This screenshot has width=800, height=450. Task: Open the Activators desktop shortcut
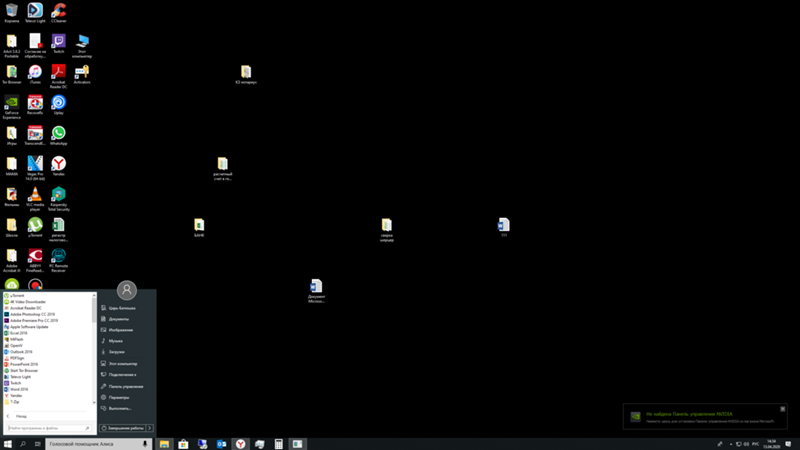[82, 74]
